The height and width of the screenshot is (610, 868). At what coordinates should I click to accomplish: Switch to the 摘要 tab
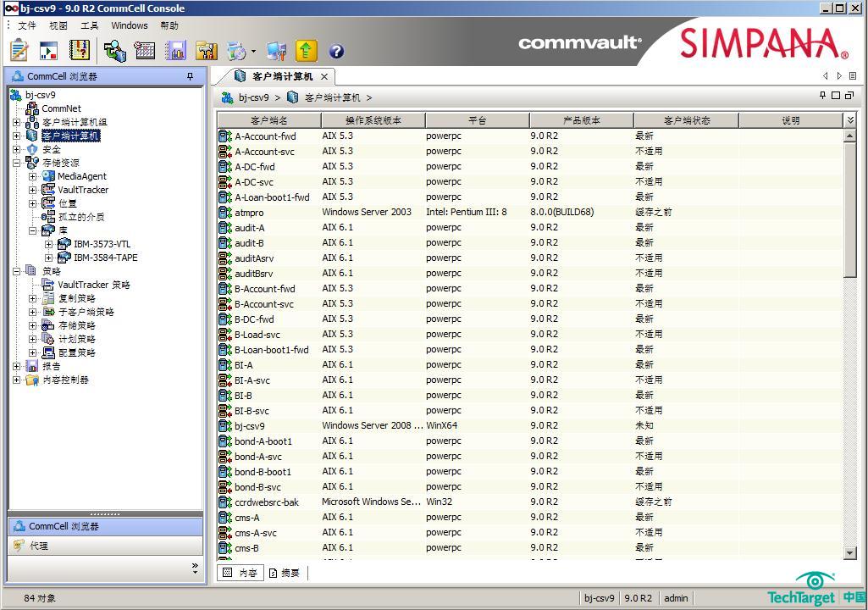[x=285, y=574]
